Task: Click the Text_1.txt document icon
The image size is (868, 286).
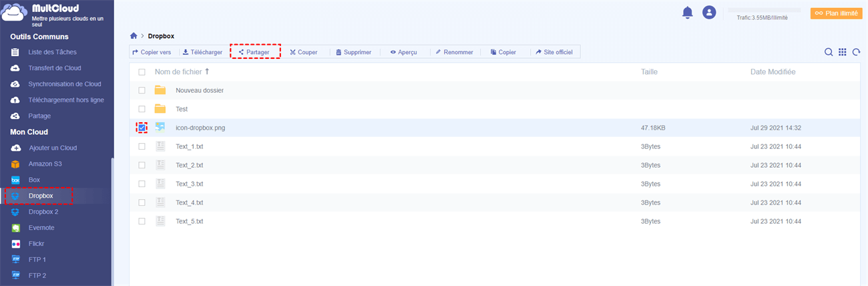Action: tap(160, 146)
